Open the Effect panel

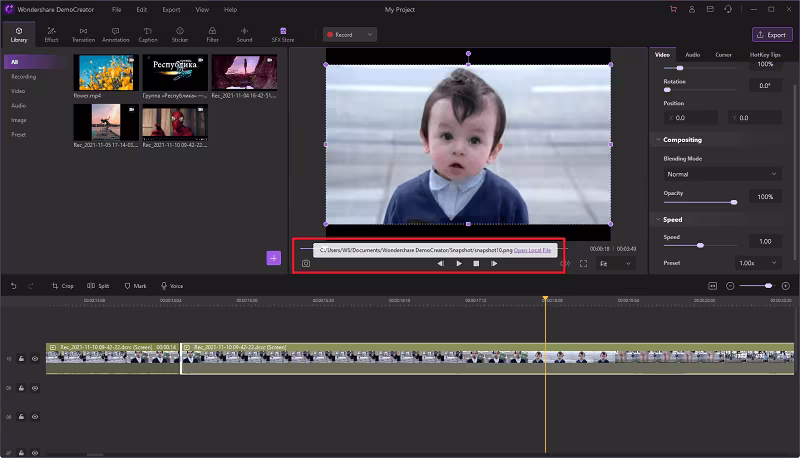click(51, 35)
